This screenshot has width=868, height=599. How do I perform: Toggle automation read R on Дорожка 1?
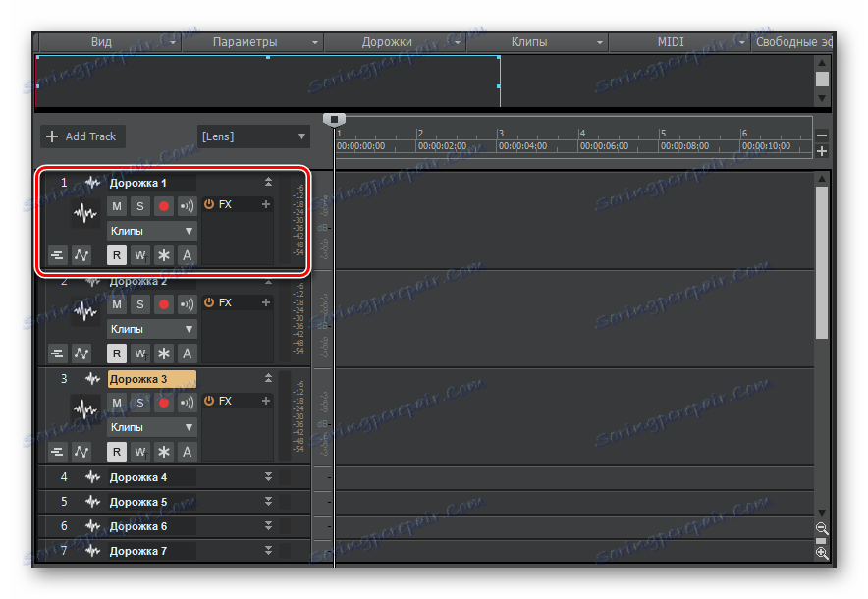[117, 255]
